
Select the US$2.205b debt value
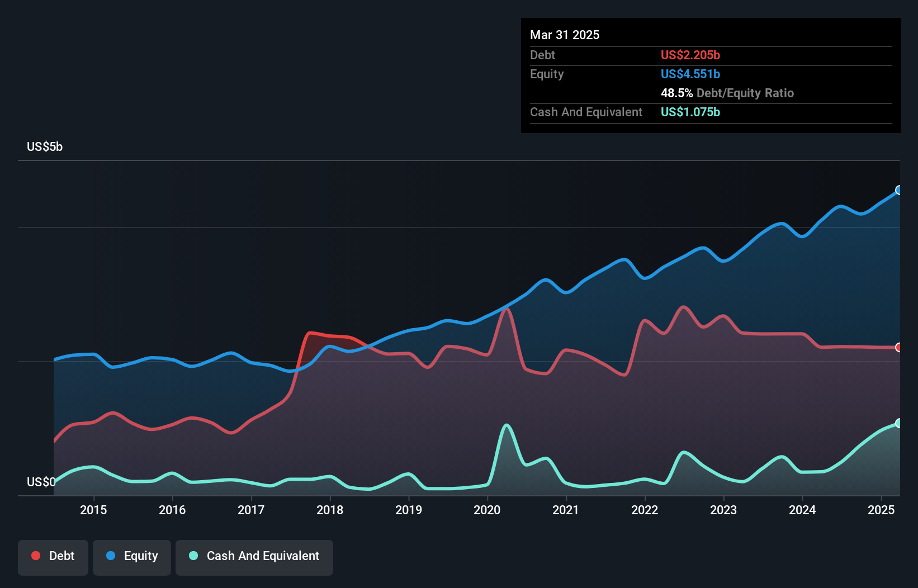point(690,55)
